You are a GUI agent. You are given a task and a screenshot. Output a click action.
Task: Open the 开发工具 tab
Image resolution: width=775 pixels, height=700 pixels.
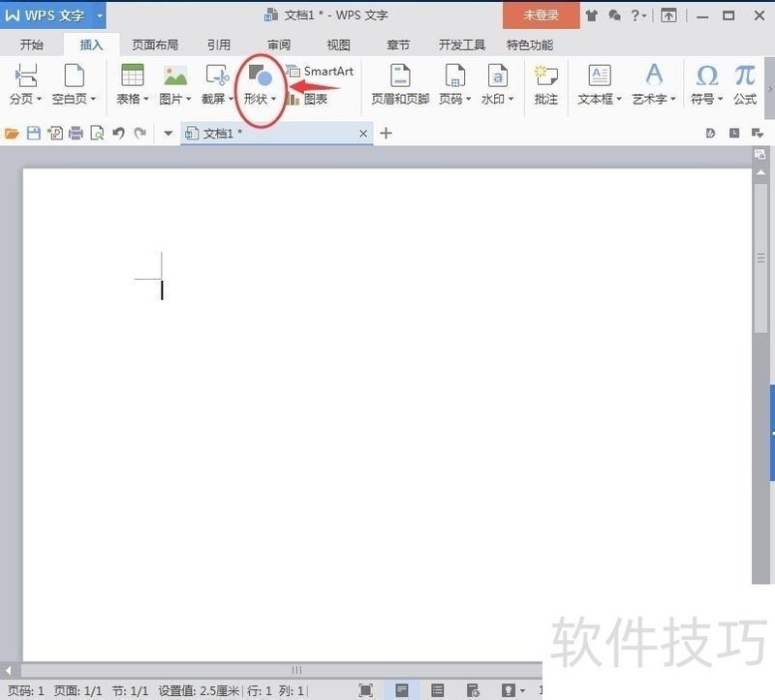462,45
